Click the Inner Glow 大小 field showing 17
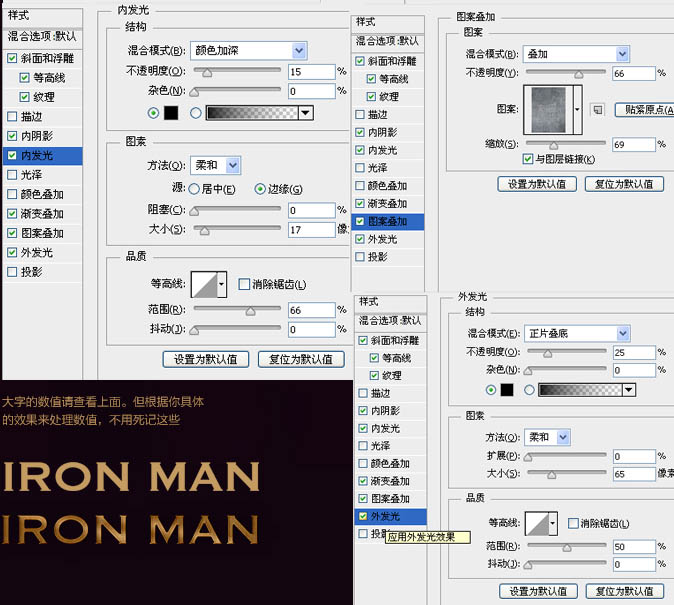Image resolution: width=674 pixels, height=605 pixels. click(311, 230)
